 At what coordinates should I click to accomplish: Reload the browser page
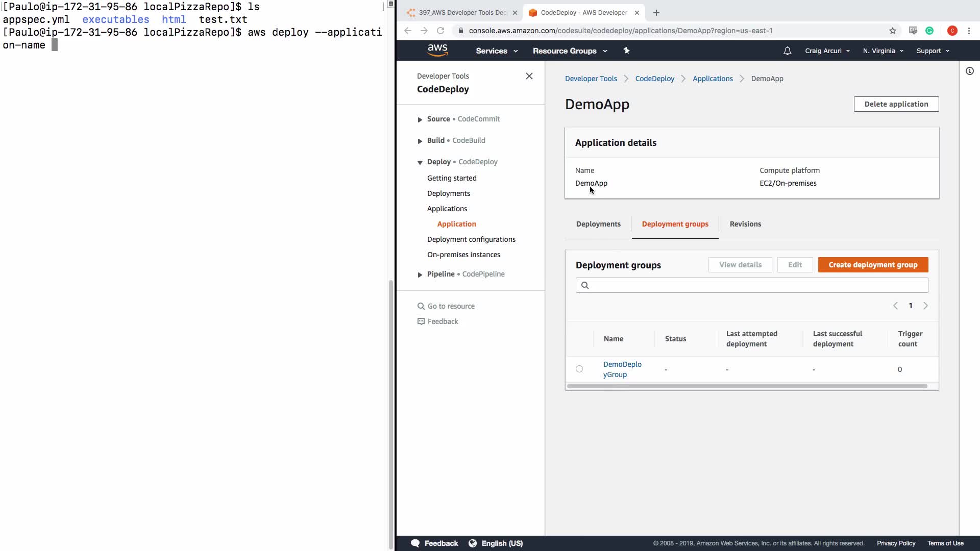440,31
